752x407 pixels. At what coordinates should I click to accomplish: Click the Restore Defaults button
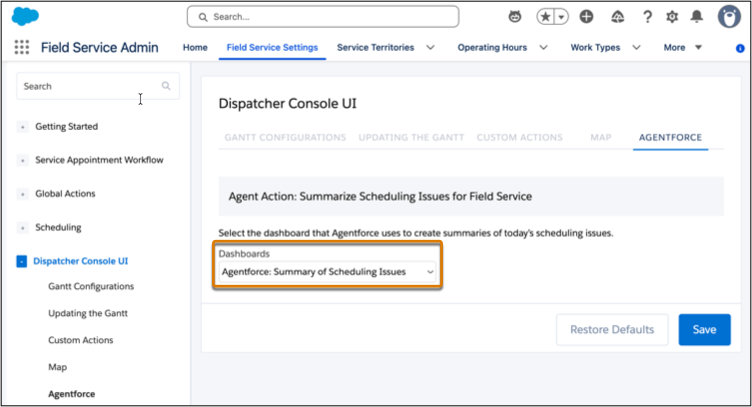coord(612,329)
